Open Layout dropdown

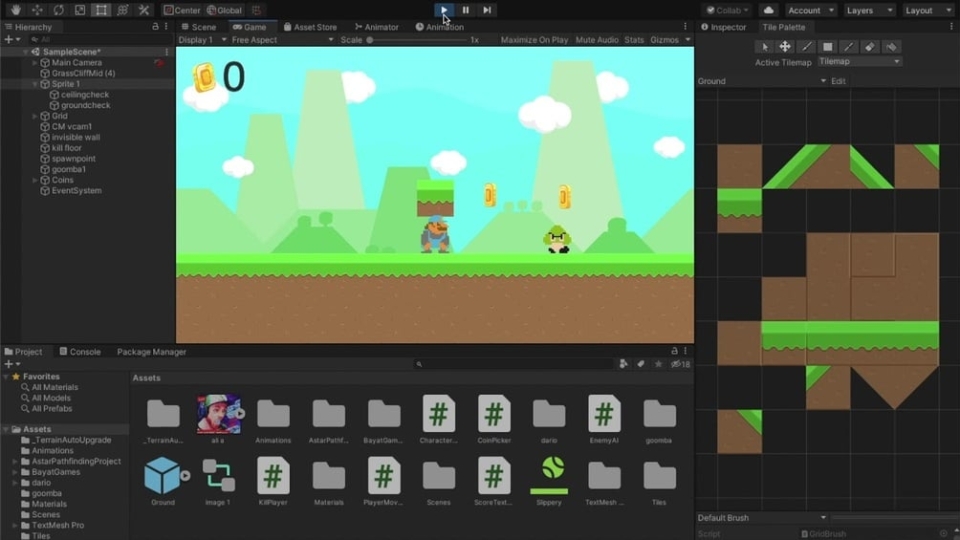(929, 10)
